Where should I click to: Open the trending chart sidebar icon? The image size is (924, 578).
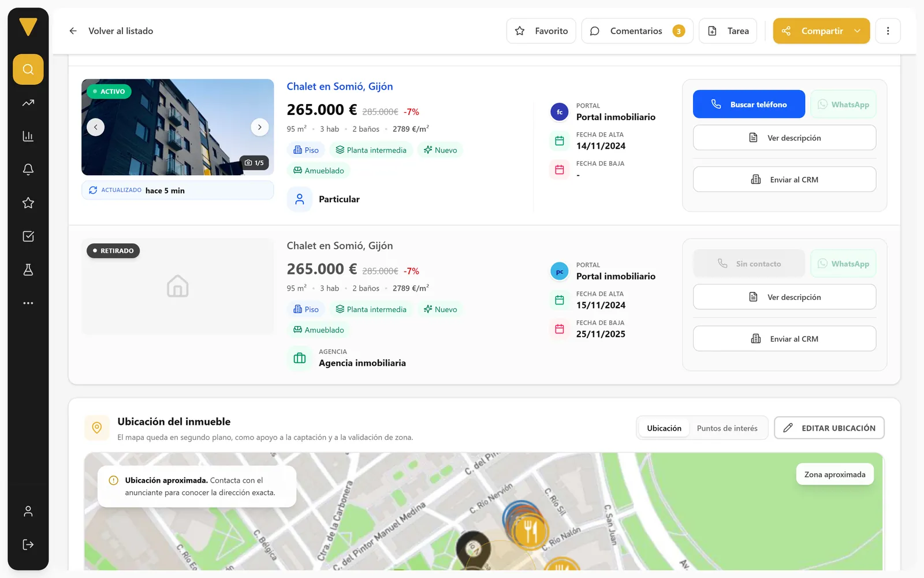[28, 103]
